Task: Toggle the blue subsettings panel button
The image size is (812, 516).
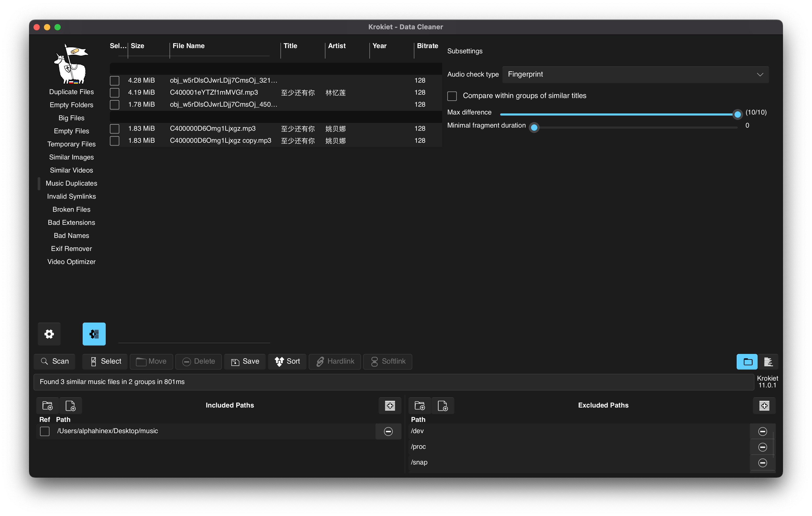Action: pos(94,334)
